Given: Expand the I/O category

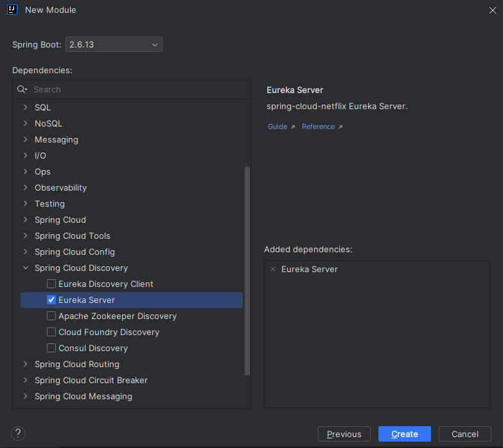Looking at the screenshot, I should [x=26, y=155].
